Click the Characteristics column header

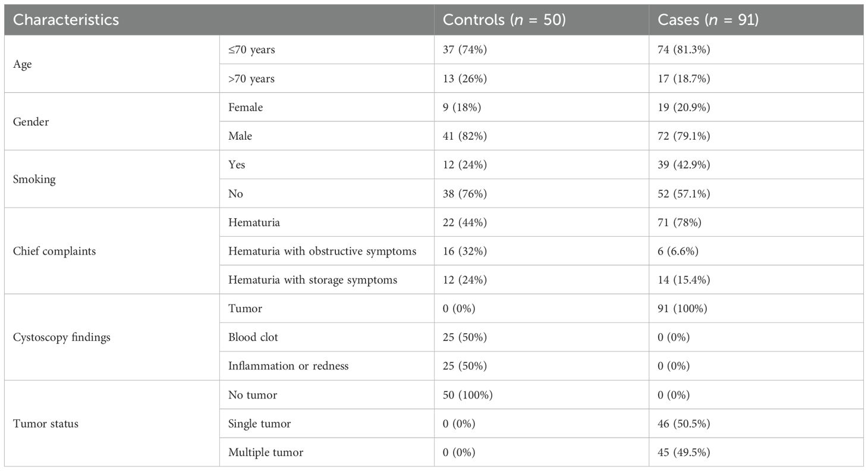[x=66, y=20]
